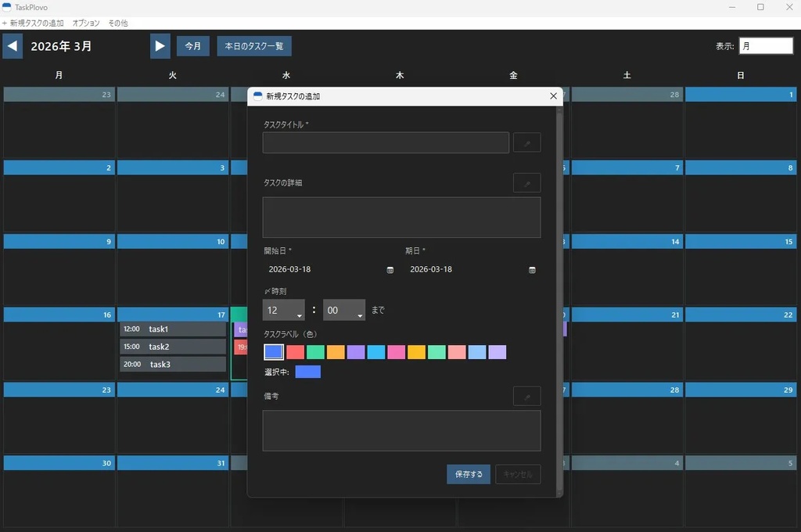
Task: Select the hot pink label color swatch
Action: (397, 352)
